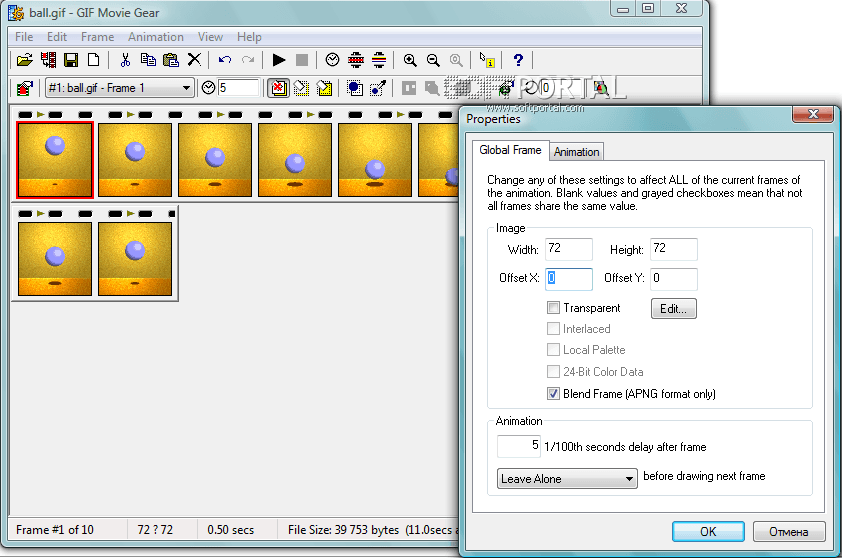Expand the 'Leave Alone' disposal dropdown
The height and width of the screenshot is (558, 842).
click(567, 479)
